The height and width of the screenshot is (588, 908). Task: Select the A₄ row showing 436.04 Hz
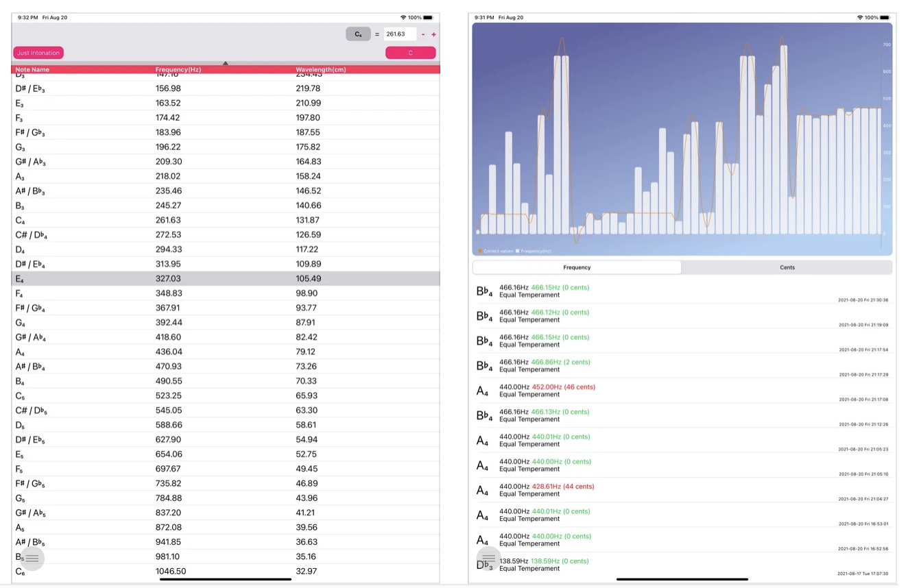click(226, 352)
